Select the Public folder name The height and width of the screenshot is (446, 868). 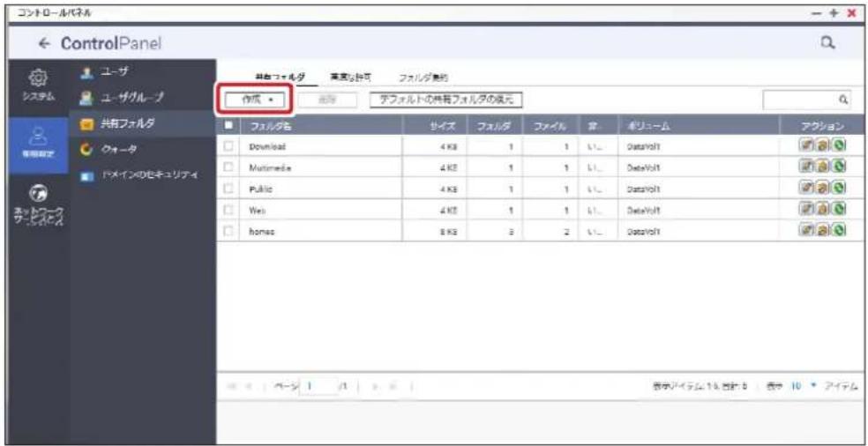point(260,188)
